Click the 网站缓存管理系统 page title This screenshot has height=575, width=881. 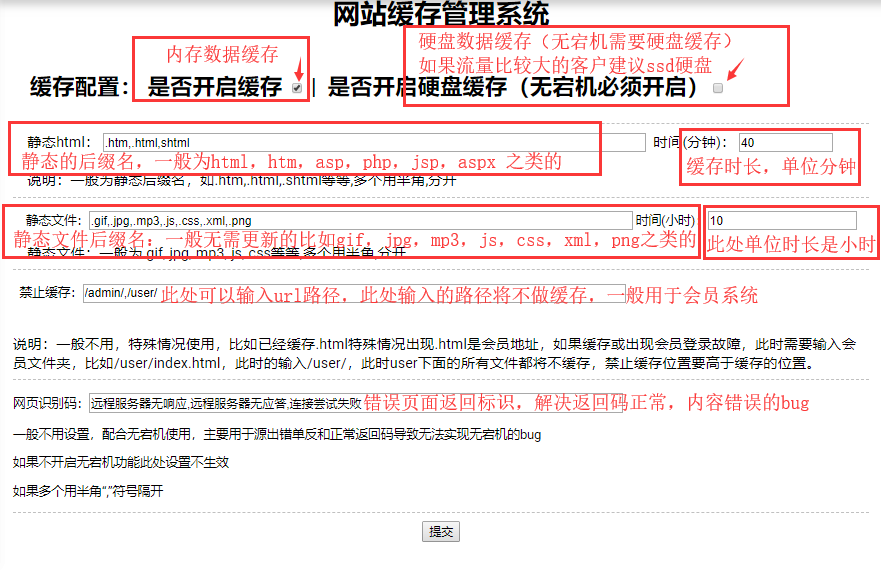[x=440, y=15]
